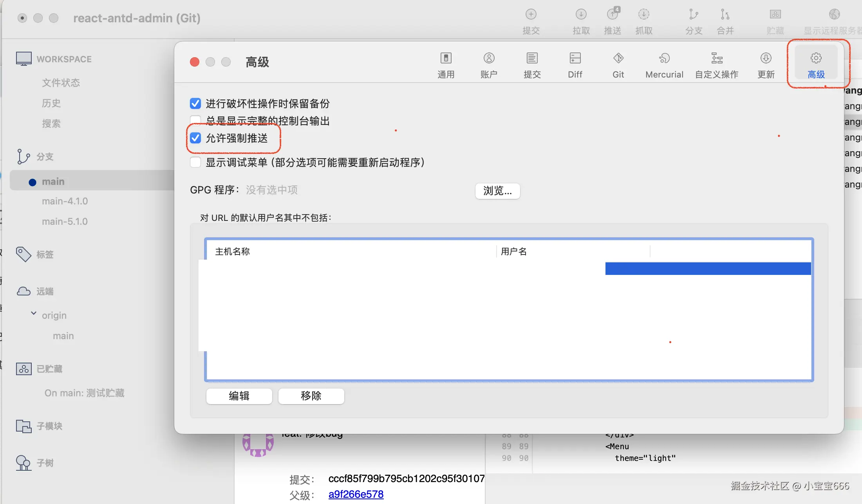Click the 抓取 toolbar icon

click(643, 20)
